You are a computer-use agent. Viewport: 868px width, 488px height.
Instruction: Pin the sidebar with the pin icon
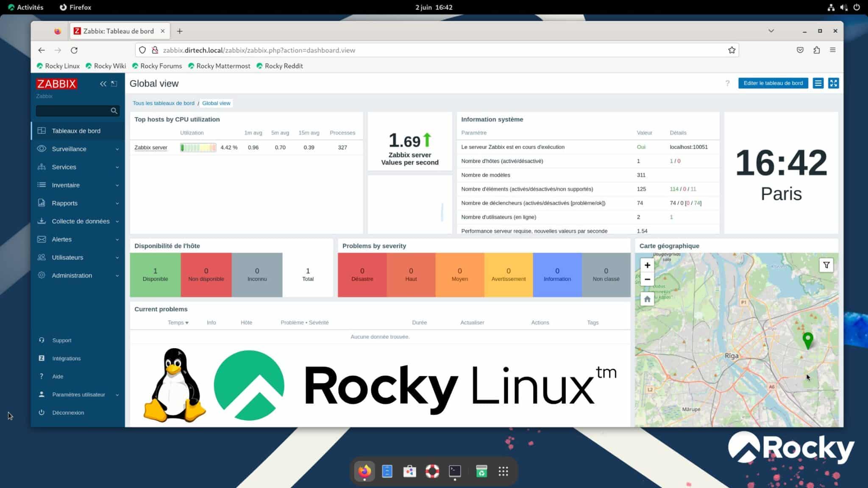[113, 83]
